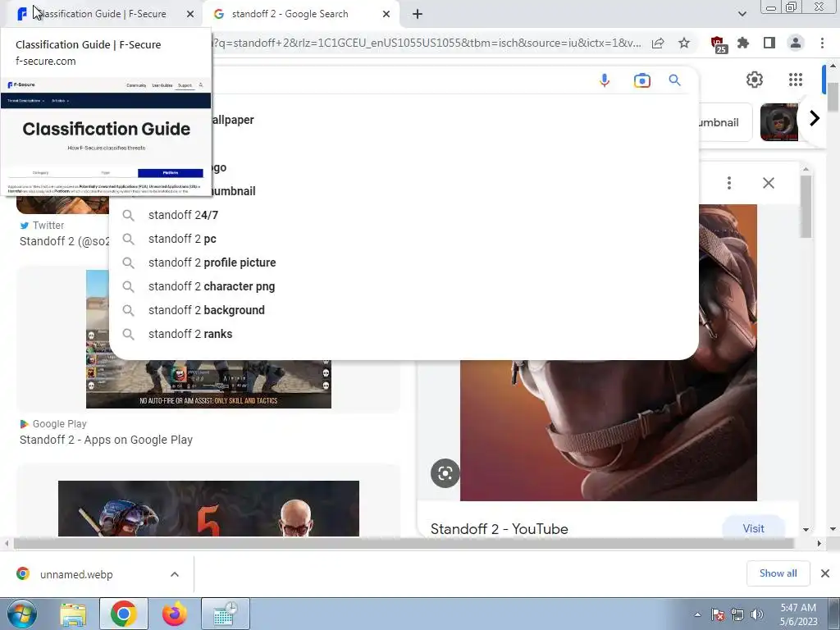
Task: Click the Action Center flag tray icon
Action: [717, 614]
